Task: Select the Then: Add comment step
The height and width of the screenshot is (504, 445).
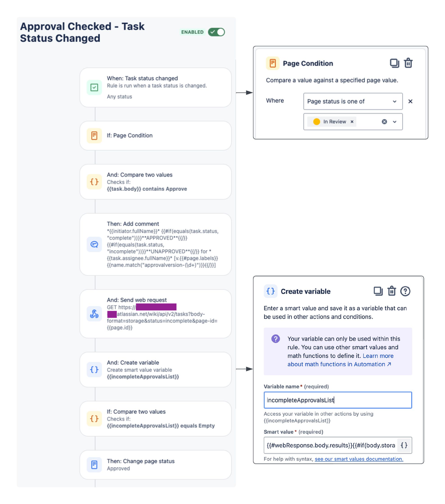Action: tap(156, 245)
